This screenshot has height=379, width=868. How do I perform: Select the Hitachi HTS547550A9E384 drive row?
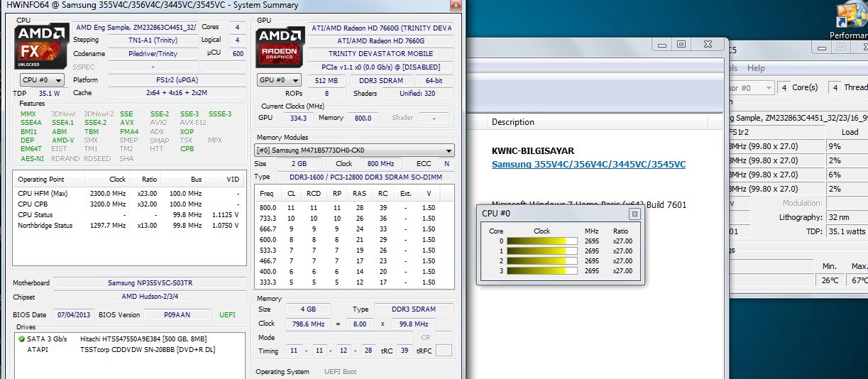129,339
